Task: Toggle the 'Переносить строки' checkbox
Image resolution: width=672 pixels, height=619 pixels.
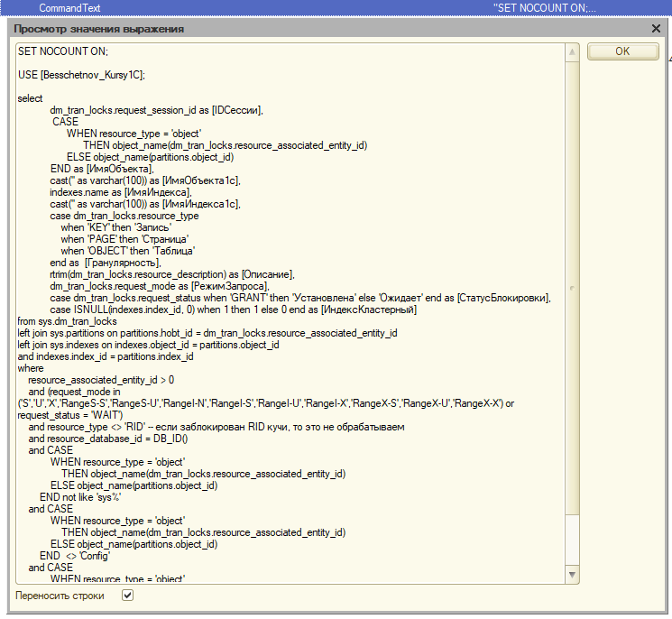Action: 127,595
